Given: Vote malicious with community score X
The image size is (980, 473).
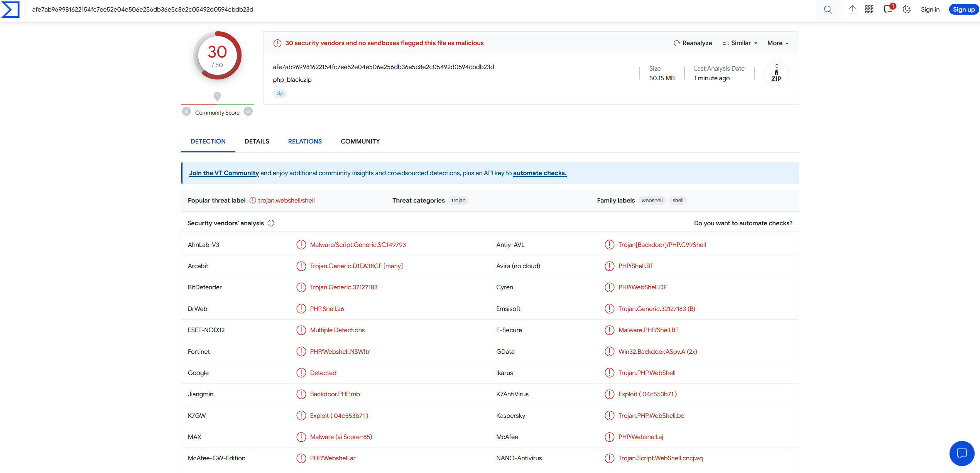Looking at the screenshot, I should tap(186, 111).
